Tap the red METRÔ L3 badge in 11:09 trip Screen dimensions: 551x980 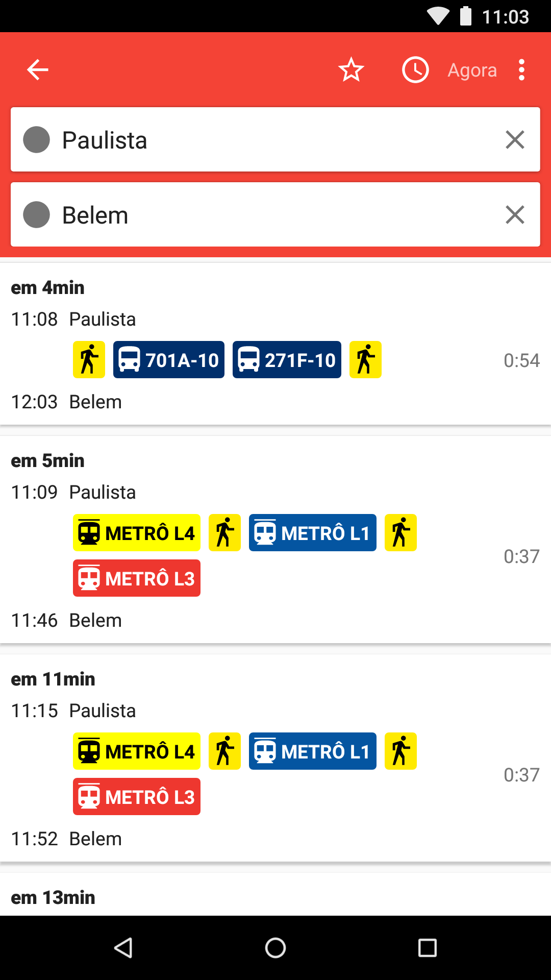pyautogui.click(x=137, y=578)
